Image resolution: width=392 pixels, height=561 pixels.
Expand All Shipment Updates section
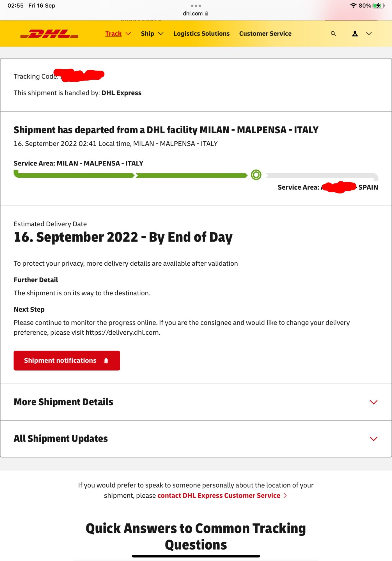[196, 439]
